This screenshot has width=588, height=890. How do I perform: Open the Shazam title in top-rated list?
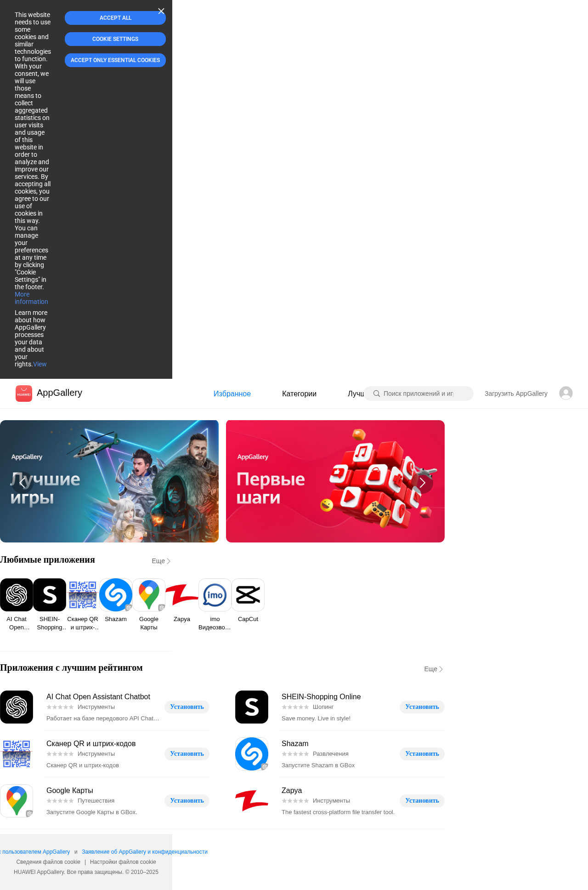point(295,744)
